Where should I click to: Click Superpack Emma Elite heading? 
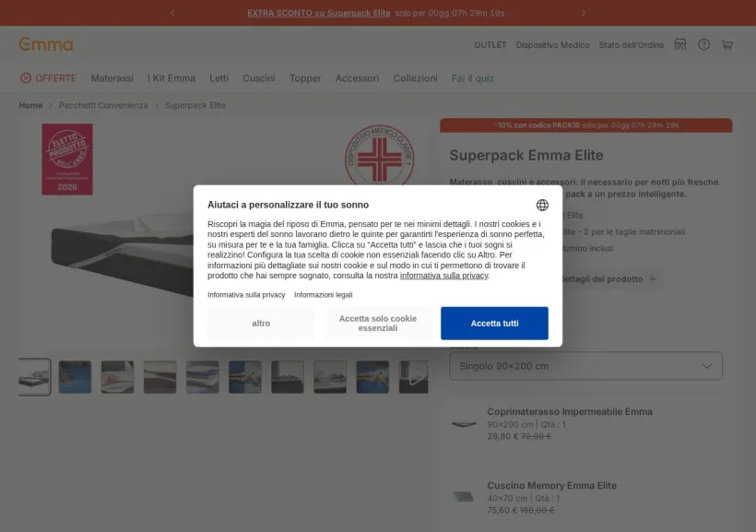click(x=526, y=155)
